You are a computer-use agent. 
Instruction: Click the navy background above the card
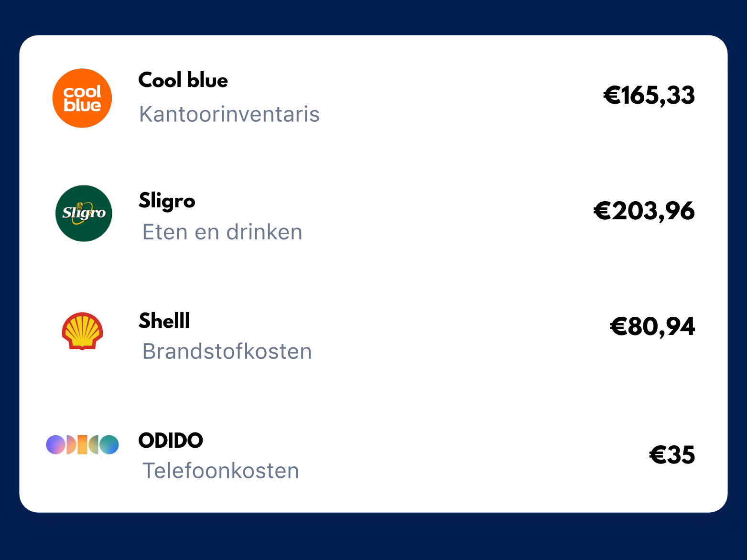(x=373, y=17)
